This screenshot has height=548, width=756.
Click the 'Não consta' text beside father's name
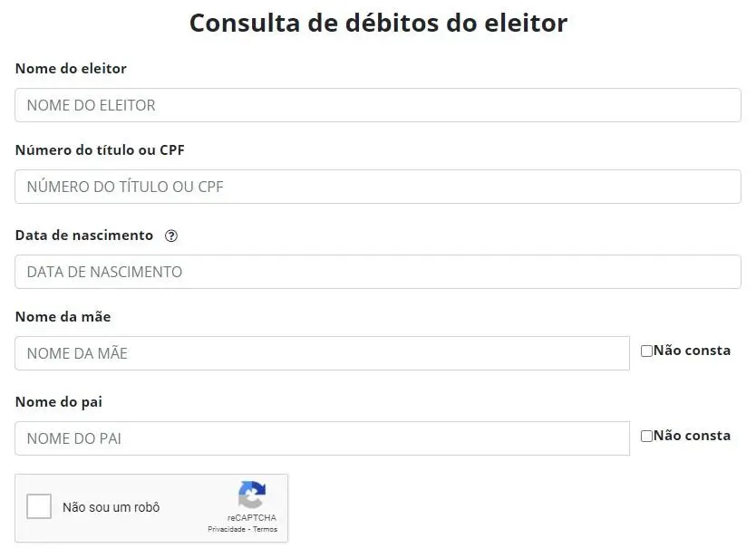click(x=692, y=436)
